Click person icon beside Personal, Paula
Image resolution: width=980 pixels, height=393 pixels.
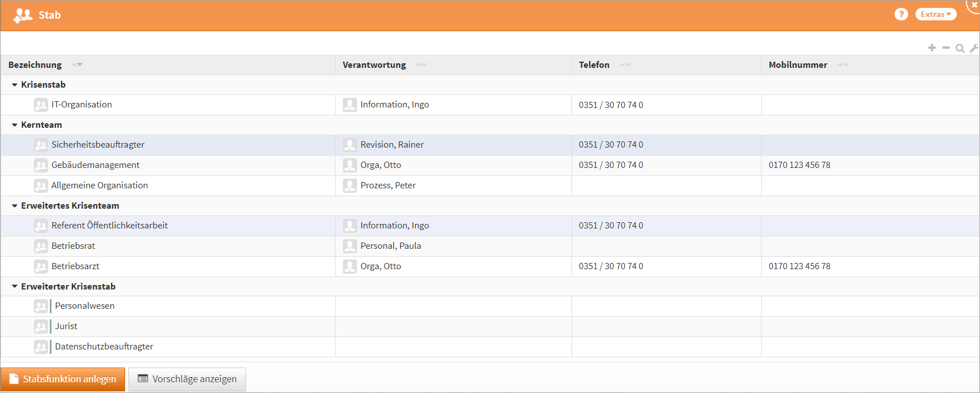(350, 246)
